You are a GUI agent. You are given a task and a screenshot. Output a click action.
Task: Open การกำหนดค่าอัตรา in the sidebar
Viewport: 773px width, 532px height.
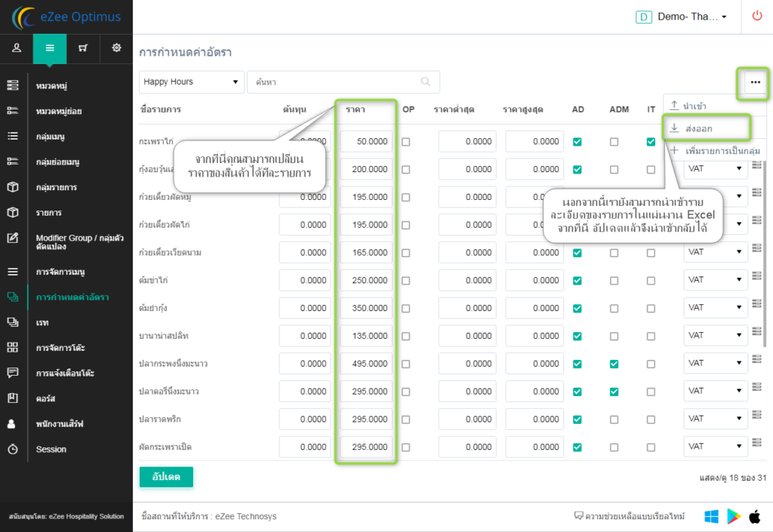pyautogui.click(x=72, y=297)
